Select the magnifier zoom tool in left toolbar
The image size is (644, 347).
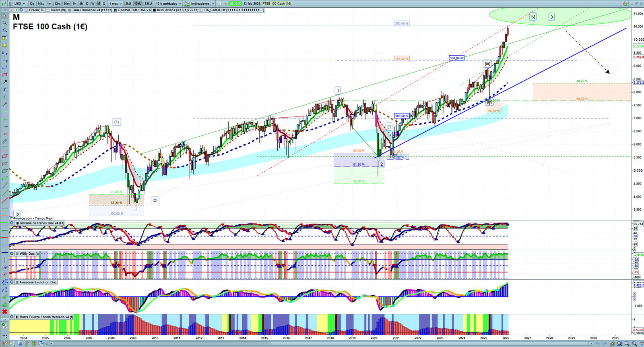point(5,23)
